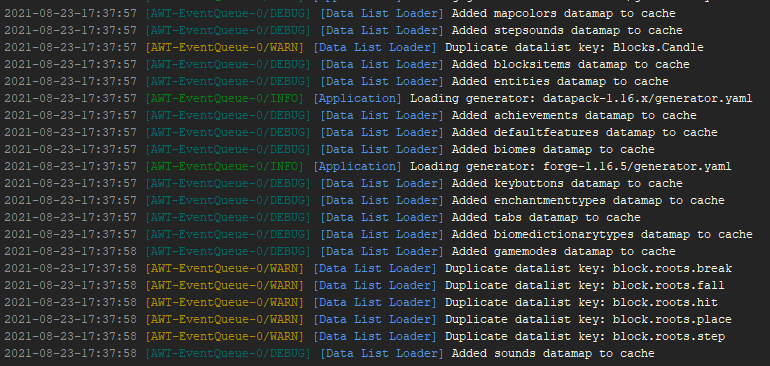Viewport: 770px width, 366px height.
Task: Click the timestamp on the Blocks.Candle warning line
Action: 70,48
